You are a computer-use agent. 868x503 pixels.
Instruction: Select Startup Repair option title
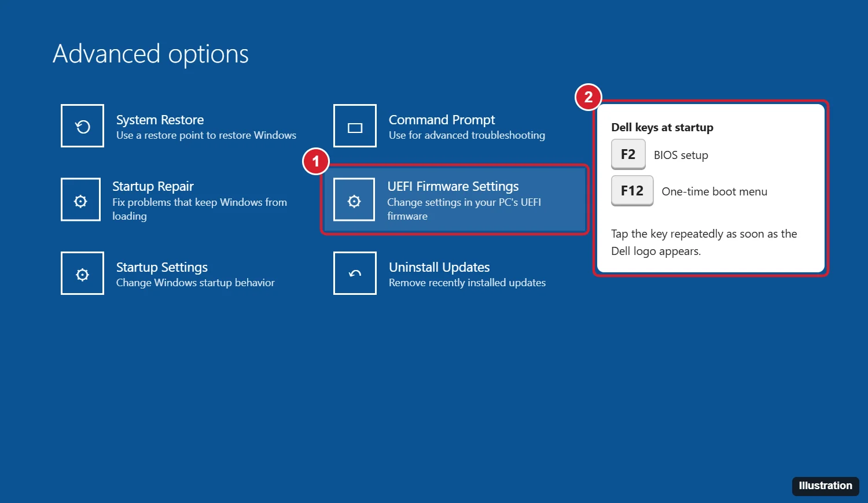[x=153, y=186]
